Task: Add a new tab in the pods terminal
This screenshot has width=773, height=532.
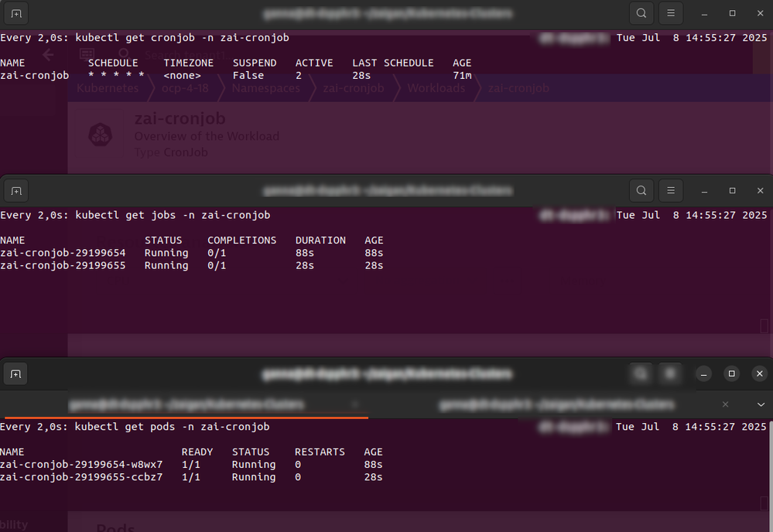Action: (x=15, y=374)
